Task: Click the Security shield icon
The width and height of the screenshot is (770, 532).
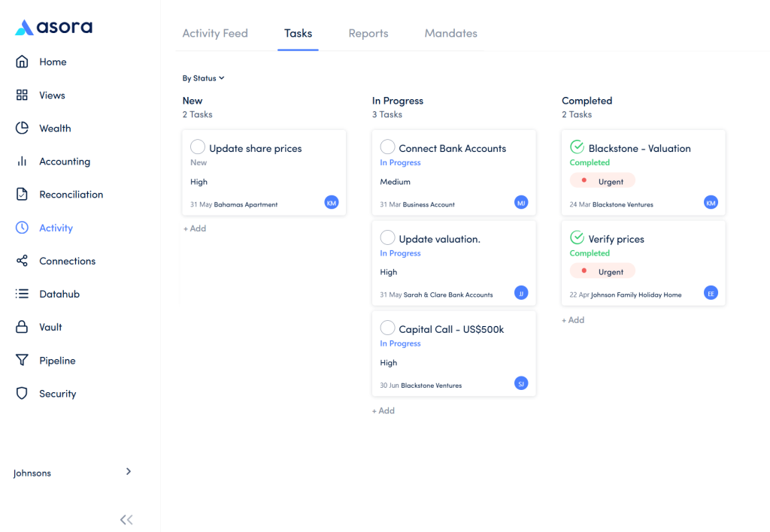Action: click(22, 394)
